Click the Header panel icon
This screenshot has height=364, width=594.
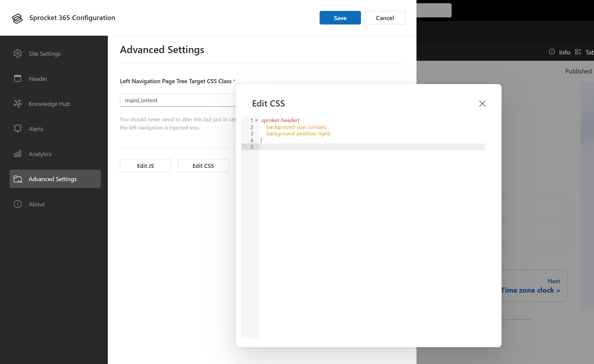[18, 78]
